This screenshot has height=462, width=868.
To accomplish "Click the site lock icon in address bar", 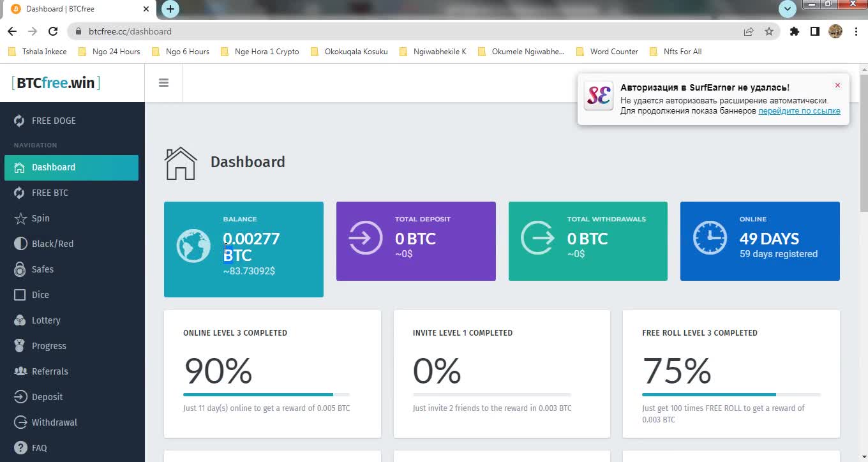I will (x=79, y=31).
